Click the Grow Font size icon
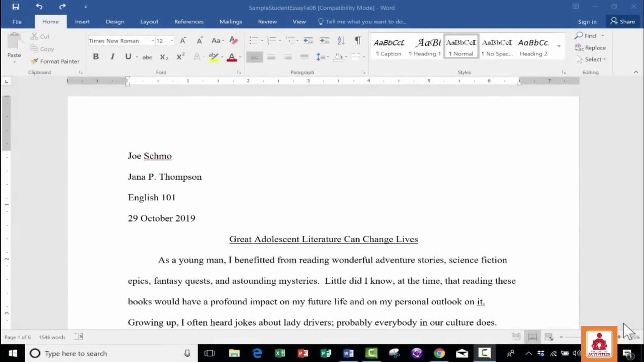 point(183,41)
